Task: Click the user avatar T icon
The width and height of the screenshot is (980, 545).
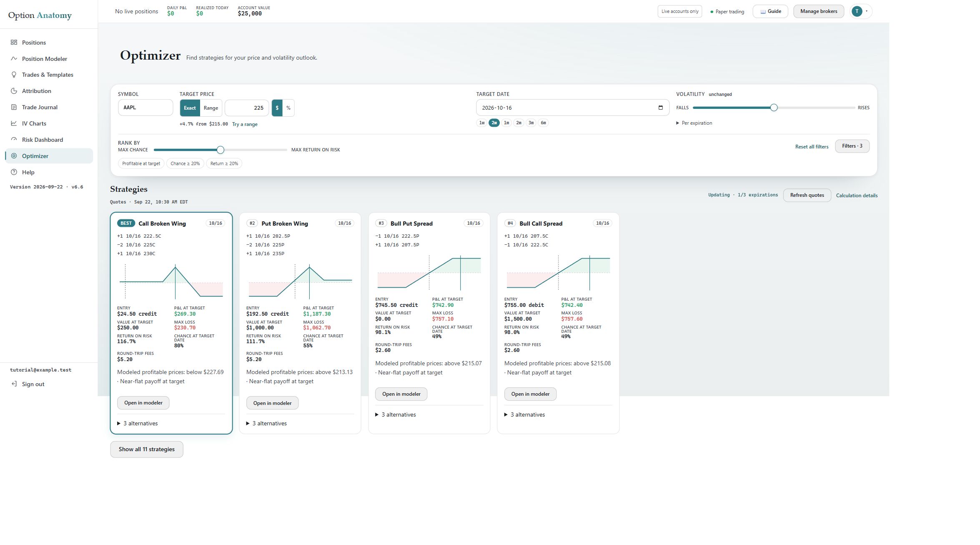Action: [857, 11]
